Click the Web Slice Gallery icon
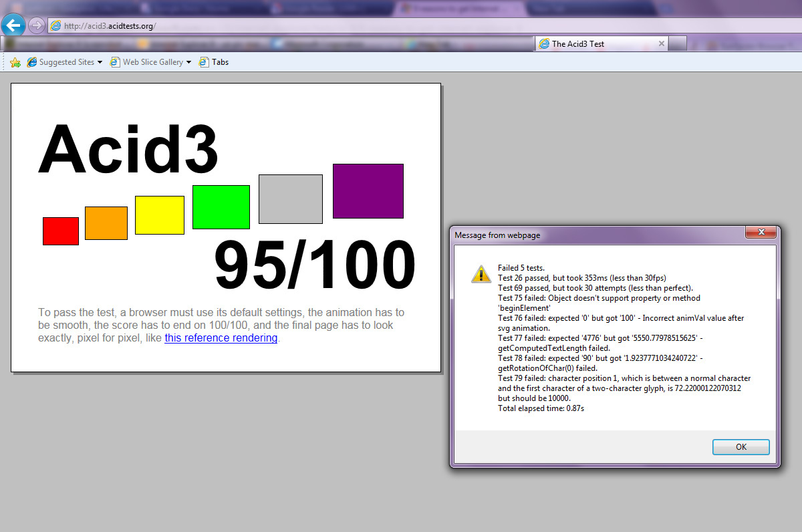This screenshot has height=532, width=802. tap(115, 62)
